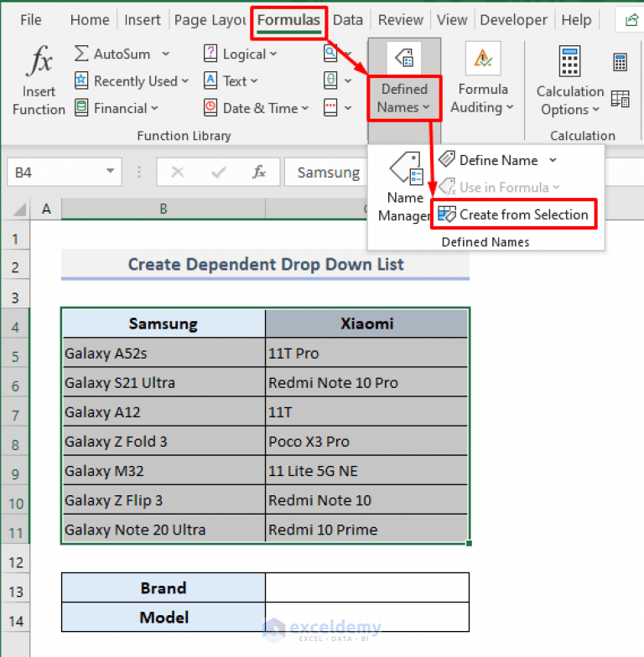Expand the Financial dropdown arrow
Screen dimensions: 644x657
154,108
